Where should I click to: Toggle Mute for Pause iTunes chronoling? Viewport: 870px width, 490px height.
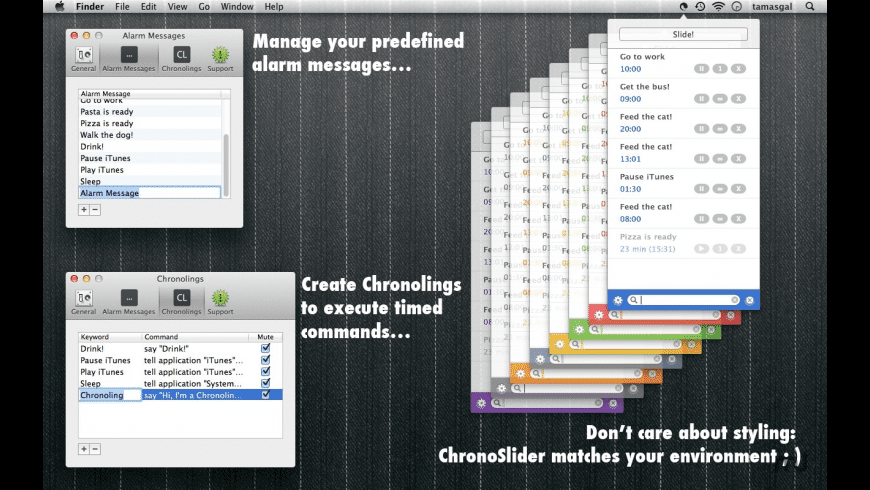266,360
